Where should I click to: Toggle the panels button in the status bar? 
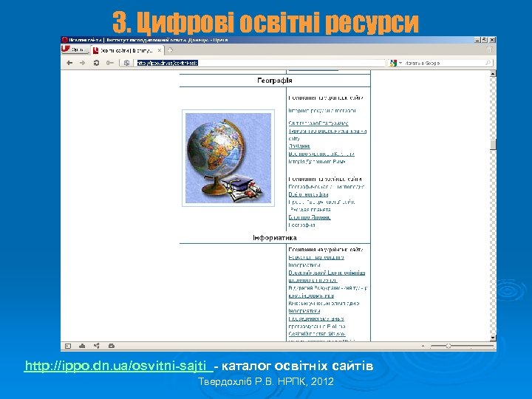[x=68, y=346]
